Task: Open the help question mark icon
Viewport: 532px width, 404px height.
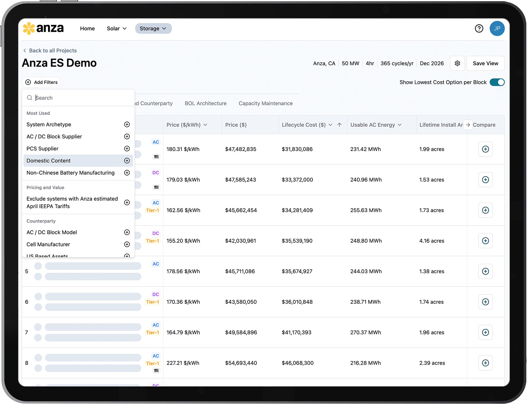Action: click(479, 28)
